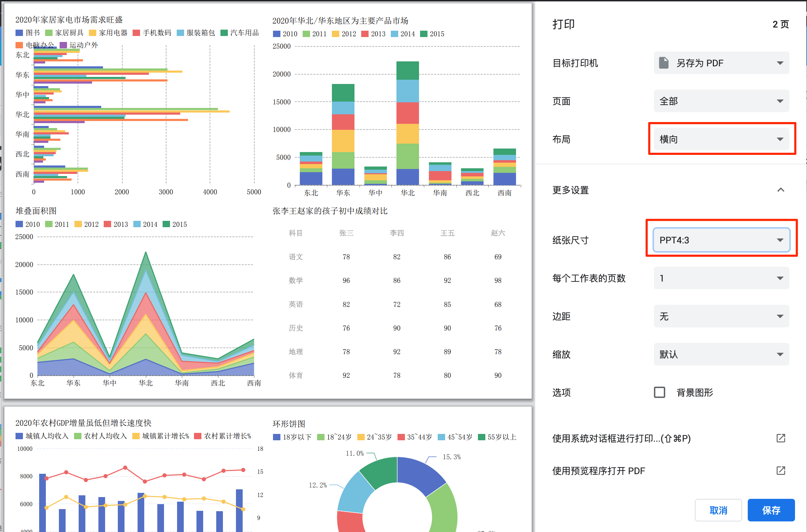Click 手机数码 legend swatch
This screenshot has width=807, height=532.
[x=136, y=33]
